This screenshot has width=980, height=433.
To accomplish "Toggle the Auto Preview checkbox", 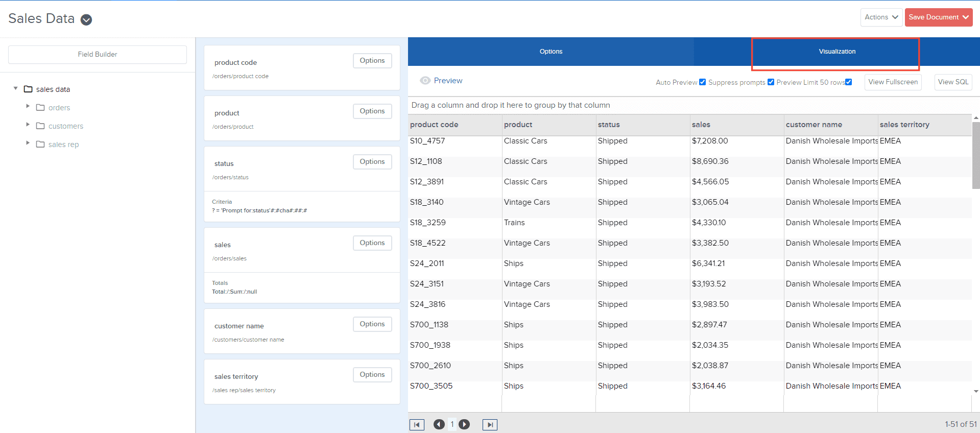I will (x=703, y=82).
